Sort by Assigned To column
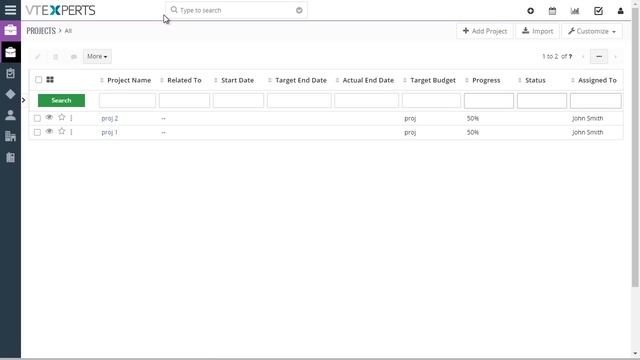Image resolution: width=640 pixels, height=360 pixels. pyautogui.click(x=597, y=80)
